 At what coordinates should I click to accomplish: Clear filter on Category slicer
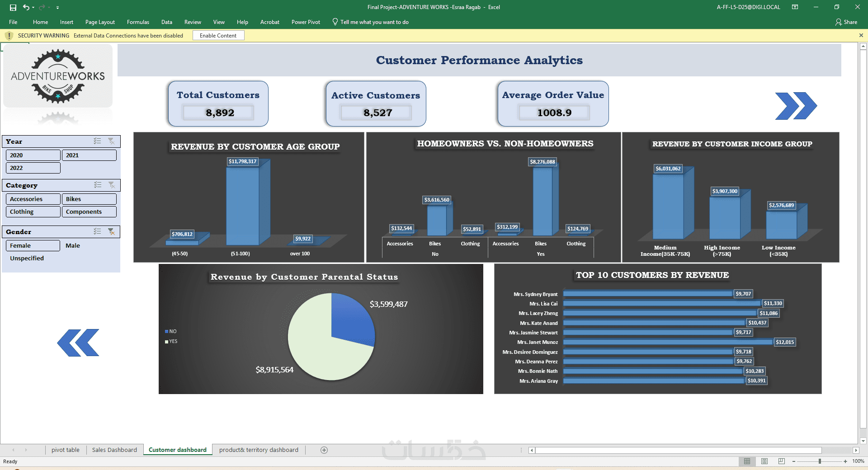tap(111, 185)
